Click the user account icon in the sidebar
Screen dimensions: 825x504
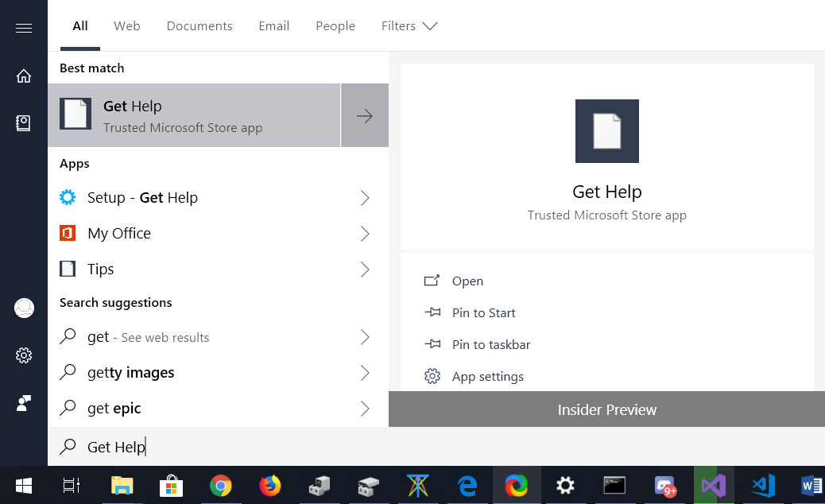tap(23, 308)
